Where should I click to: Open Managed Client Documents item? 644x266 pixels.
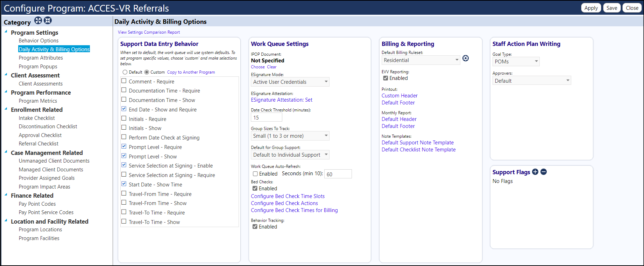pyautogui.click(x=51, y=170)
